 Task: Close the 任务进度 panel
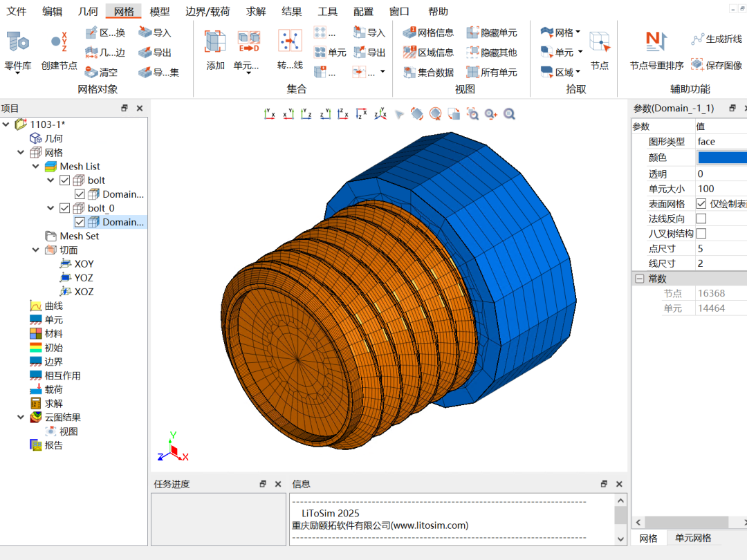278,484
